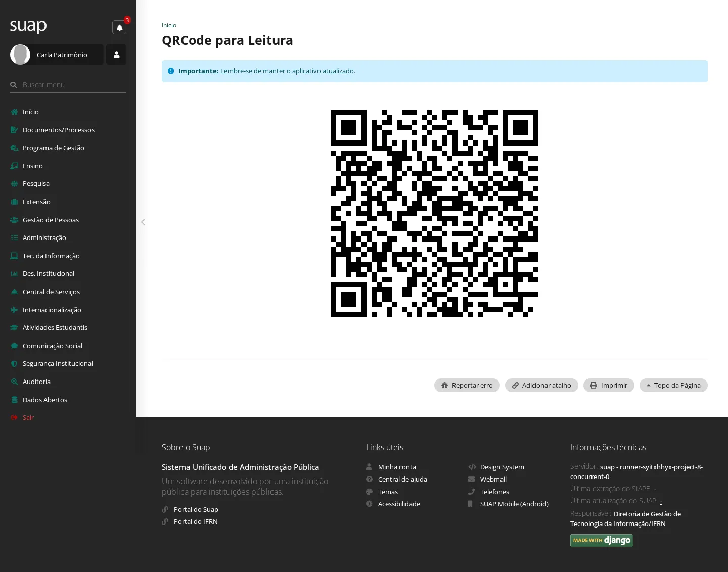Click the Segurança Institucional shield icon
The width and height of the screenshot is (728, 572).
pyautogui.click(x=14, y=363)
